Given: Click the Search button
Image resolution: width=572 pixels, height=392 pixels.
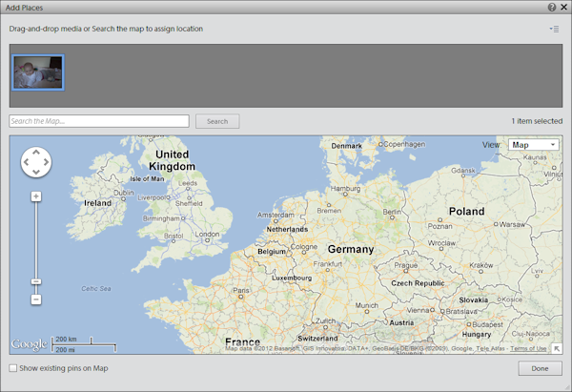Looking at the screenshot, I should [217, 121].
